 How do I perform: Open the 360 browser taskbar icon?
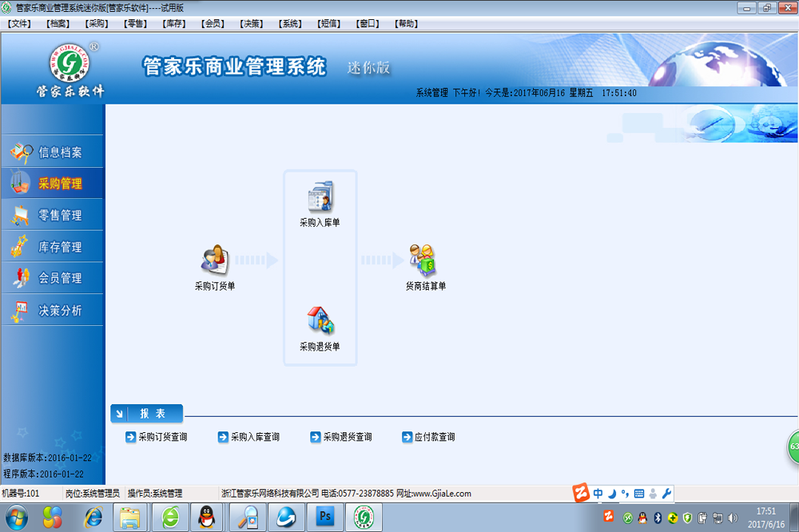click(171, 518)
